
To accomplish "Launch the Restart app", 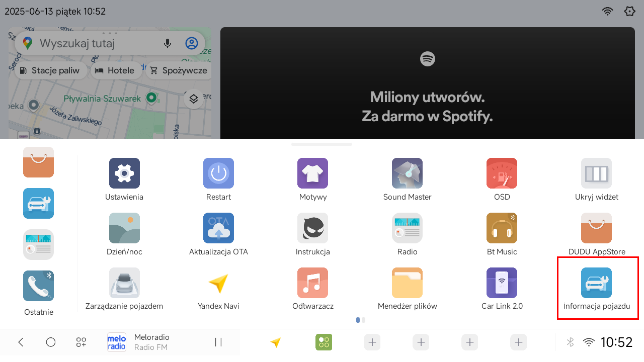I will click(x=218, y=173).
